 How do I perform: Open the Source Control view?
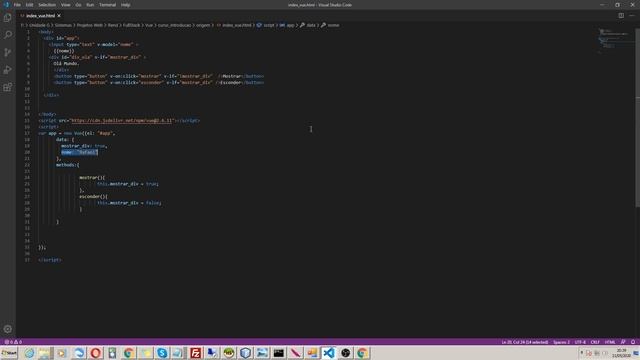(x=8, y=52)
